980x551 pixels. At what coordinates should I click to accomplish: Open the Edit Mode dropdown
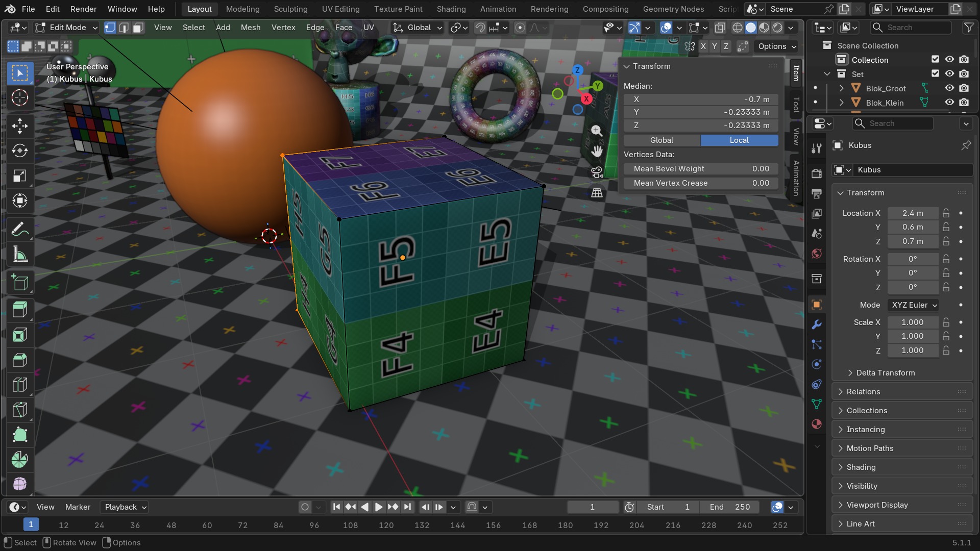pos(66,28)
